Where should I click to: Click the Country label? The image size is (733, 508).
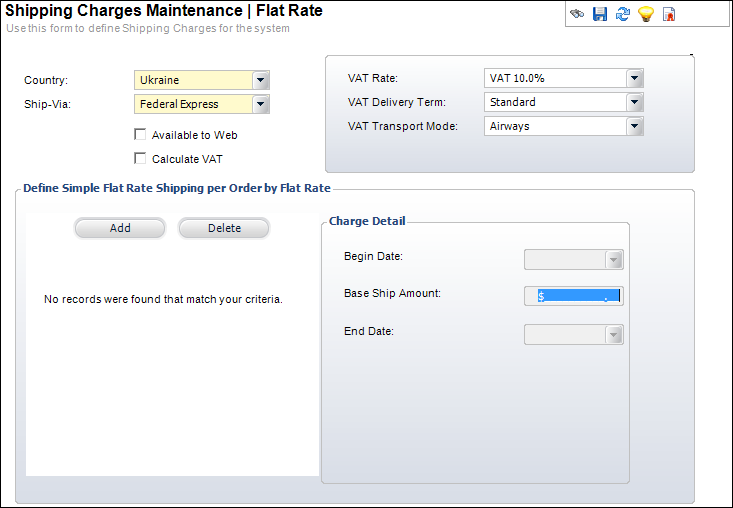(46, 80)
